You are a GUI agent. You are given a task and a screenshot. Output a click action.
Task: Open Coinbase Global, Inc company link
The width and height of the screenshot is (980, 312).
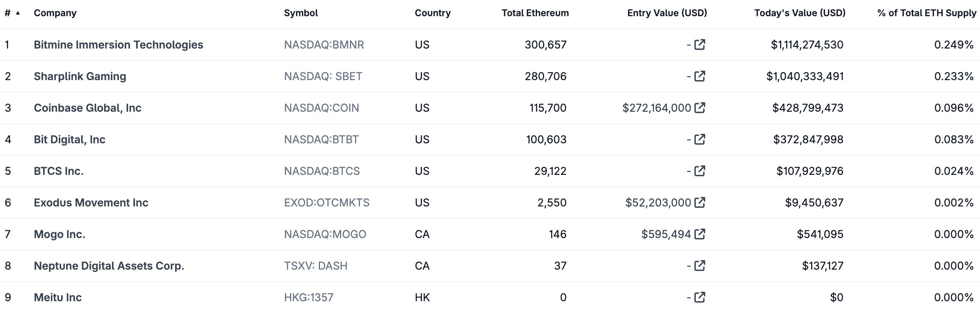[88, 108]
